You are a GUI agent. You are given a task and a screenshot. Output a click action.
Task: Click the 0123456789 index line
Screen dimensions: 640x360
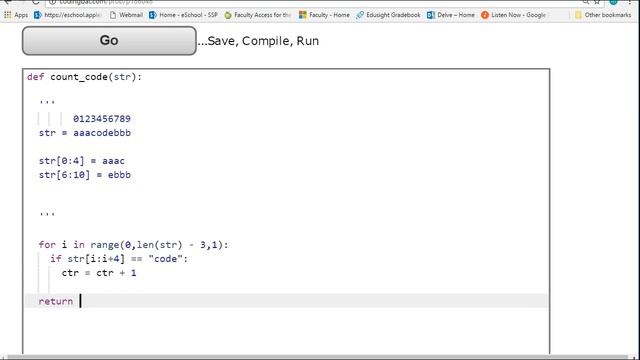[x=102, y=119]
